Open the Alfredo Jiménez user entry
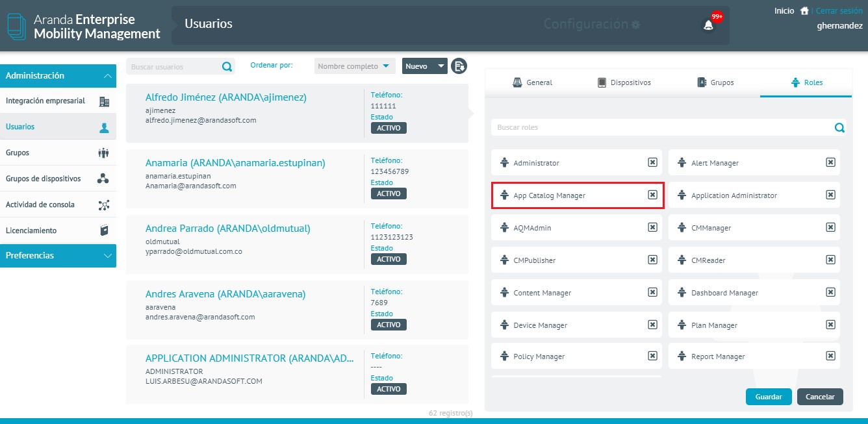The height and width of the screenshot is (424, 868). 297,113
